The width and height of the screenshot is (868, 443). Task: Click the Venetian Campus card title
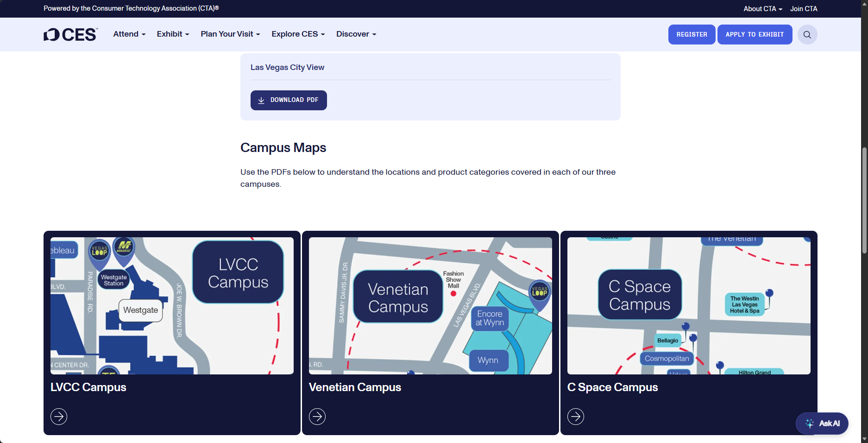(x=355, y=387)
